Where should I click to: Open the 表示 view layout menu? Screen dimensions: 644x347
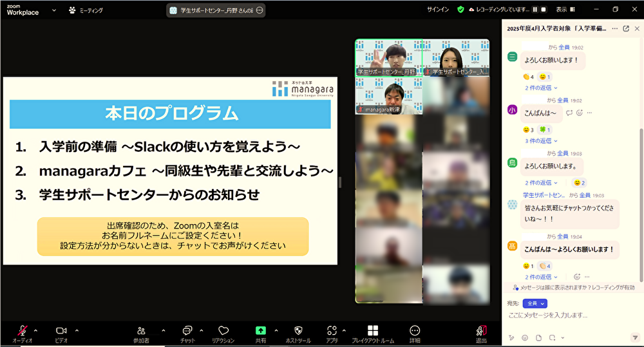coord(565,10)
